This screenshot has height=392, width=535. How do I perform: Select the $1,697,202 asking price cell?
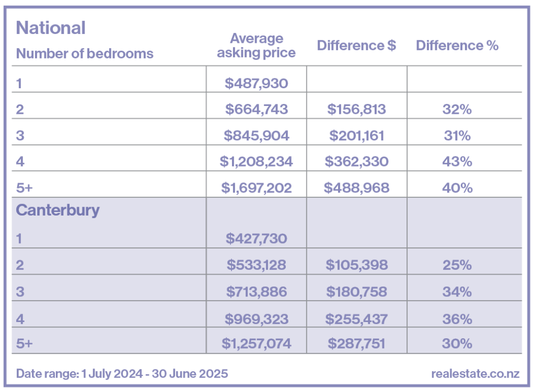257,187
